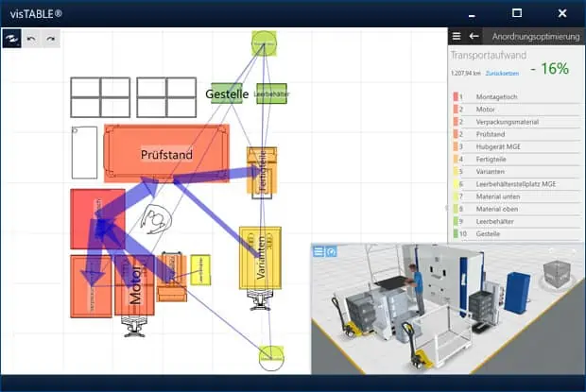Select the yellow Varianten block
This screenshot has width=586, height=392.
pyautogui.click(x=260, y=258)
